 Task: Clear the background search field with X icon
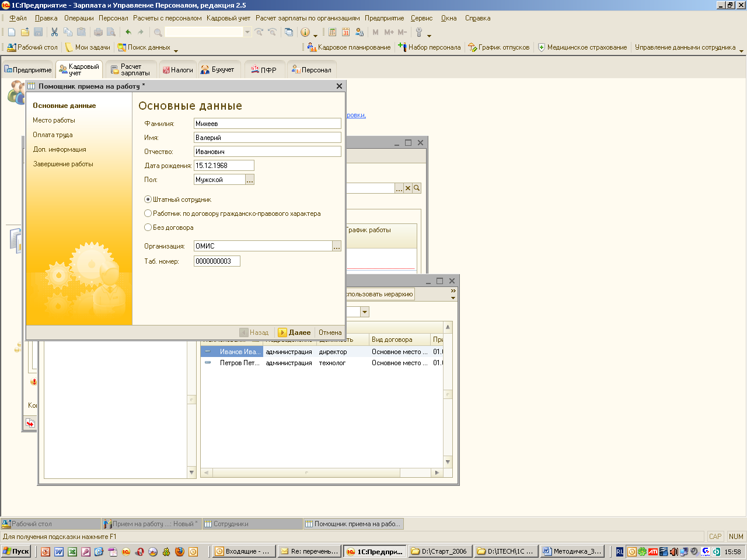pos(408,188)
